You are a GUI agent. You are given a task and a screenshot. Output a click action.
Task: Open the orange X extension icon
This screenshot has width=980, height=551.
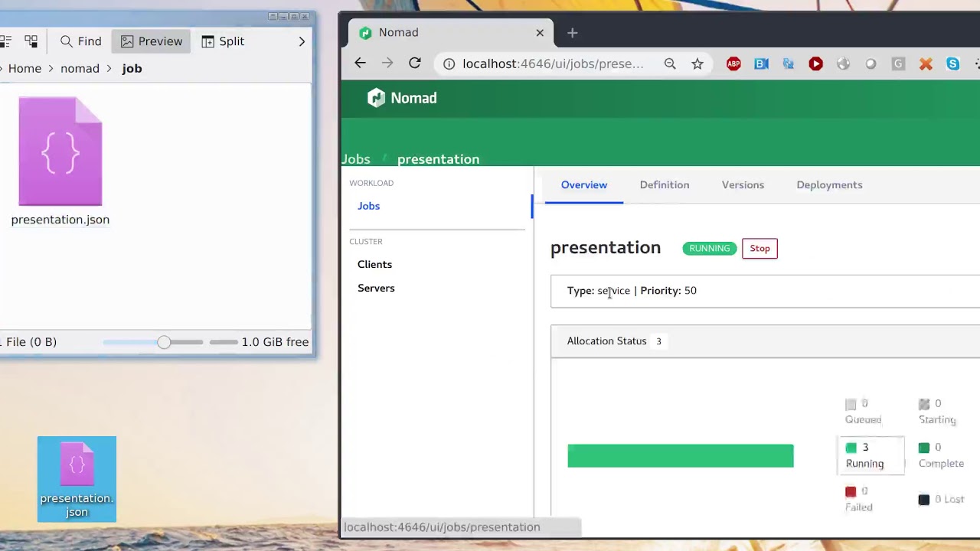click(x=926, y=64)
